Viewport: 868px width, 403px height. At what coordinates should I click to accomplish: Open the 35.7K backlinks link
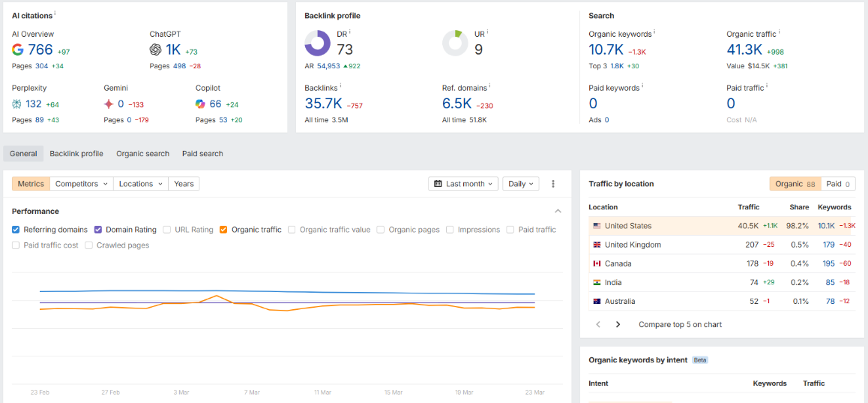[323, 104]
